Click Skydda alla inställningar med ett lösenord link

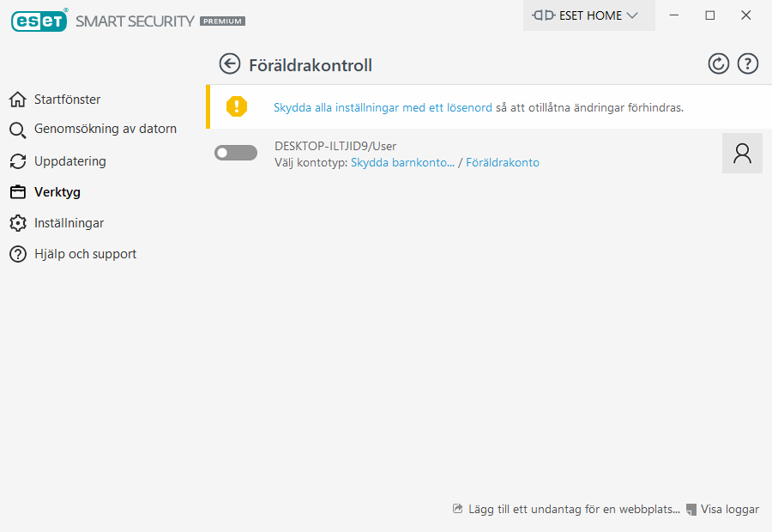(383, 108)
